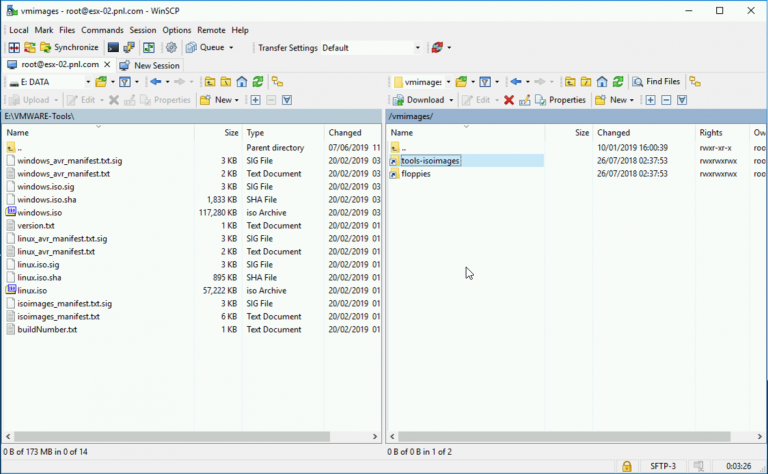Click the remote Unselect Files minus icon
This screenshot has width=768, height=474.
[x=666, y=100]
